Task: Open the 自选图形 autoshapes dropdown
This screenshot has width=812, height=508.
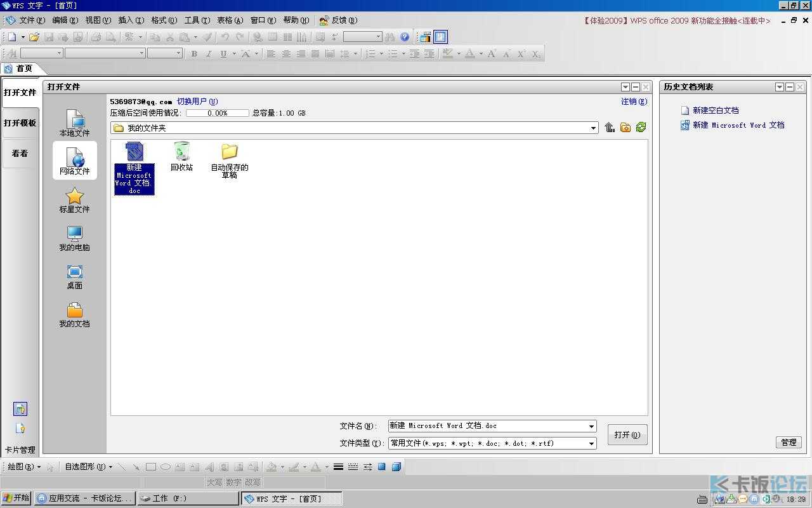Action: pyautogui.click(x=89, y=467)
